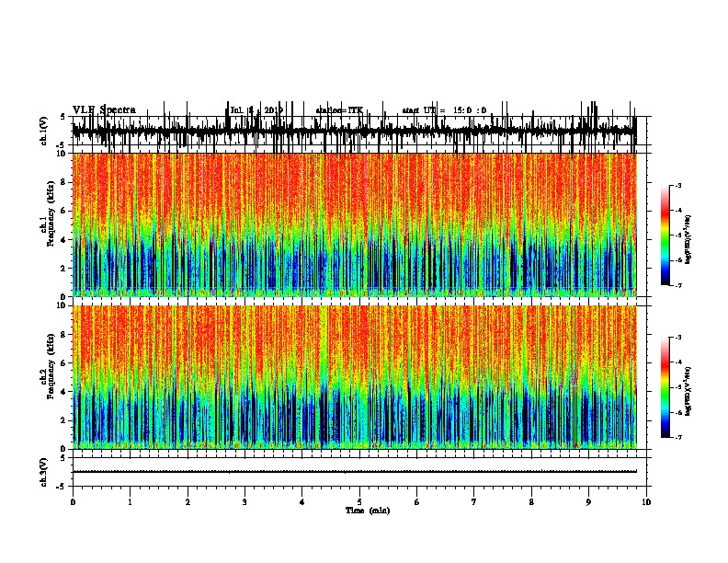Click the ch.1 colorbar log PSD label
728x563 pixels.
[x=688, y=239]
